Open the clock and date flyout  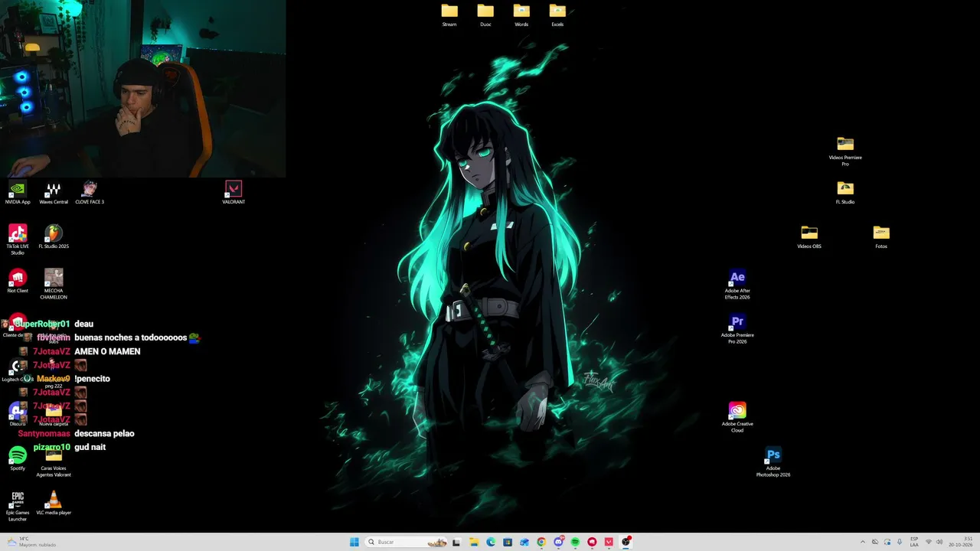pos(961,542)
